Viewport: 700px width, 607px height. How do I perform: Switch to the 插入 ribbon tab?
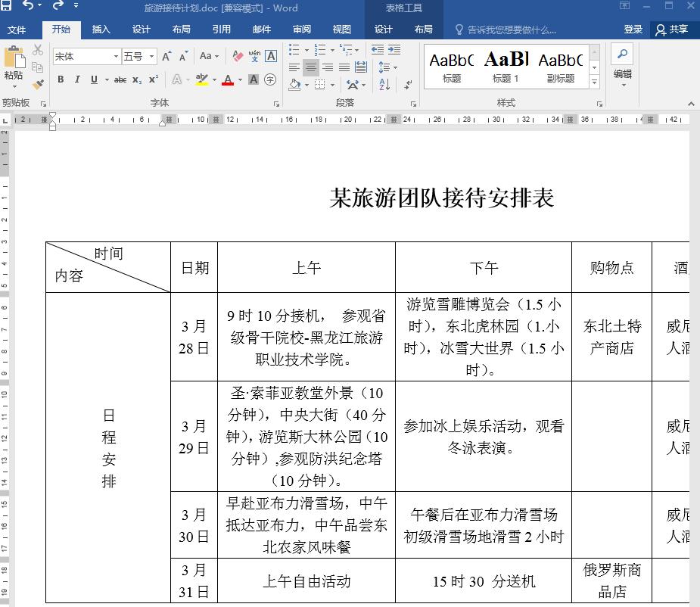click(101, 30)
